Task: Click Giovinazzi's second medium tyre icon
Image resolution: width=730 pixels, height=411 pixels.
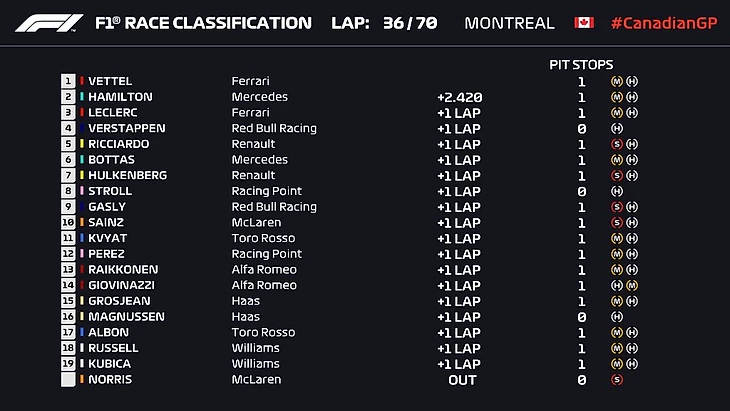Action: point(632,285)
